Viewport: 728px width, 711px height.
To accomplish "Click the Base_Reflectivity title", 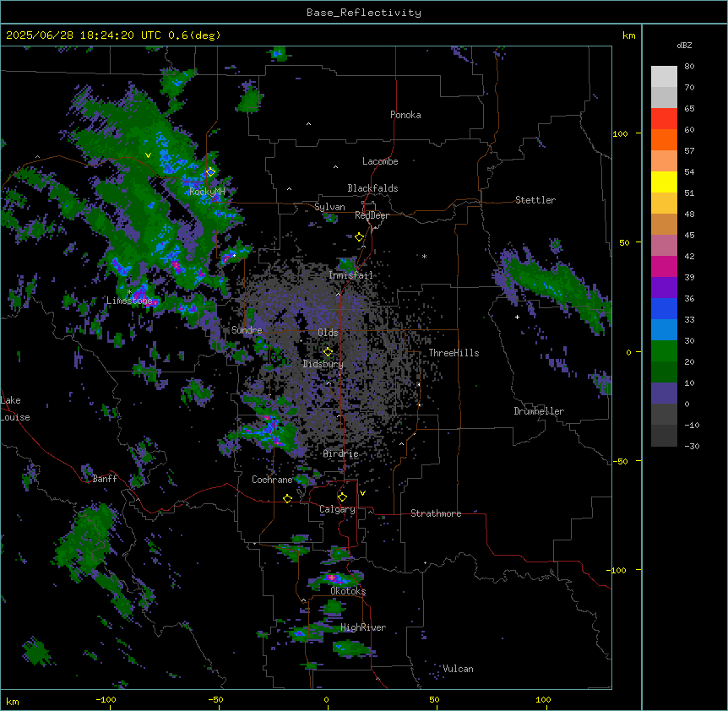I will point(364,13).
